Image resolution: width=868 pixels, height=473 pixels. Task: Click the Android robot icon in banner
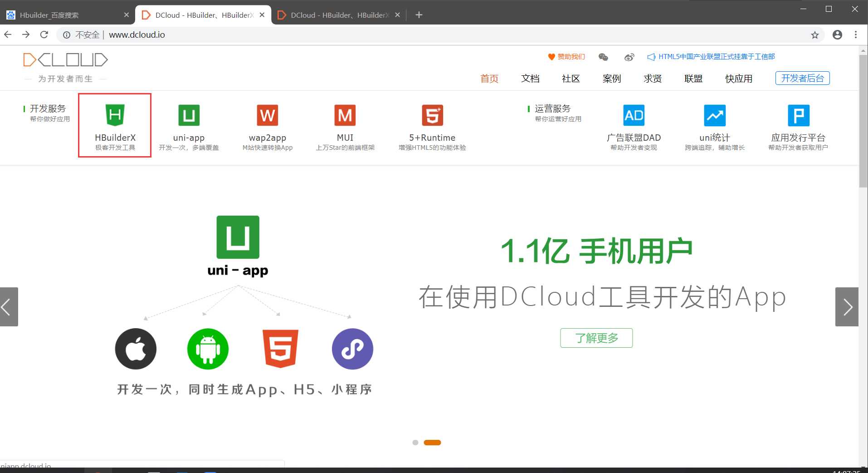coord(208,349)
